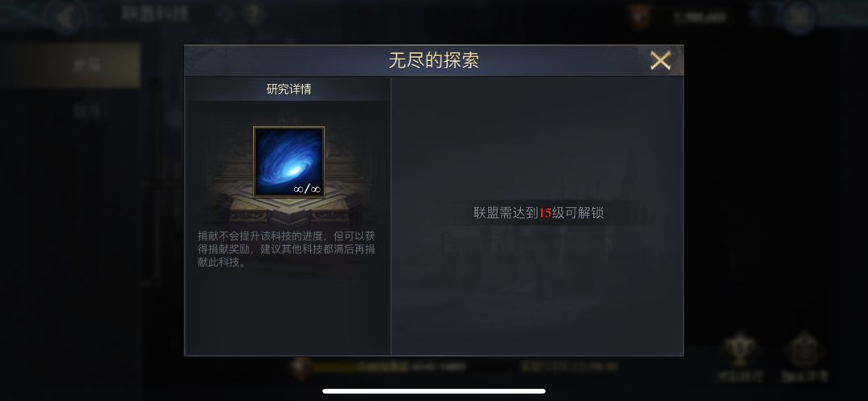Tap the currency amount in top bar
868x401 pixels.
(700, 17)
